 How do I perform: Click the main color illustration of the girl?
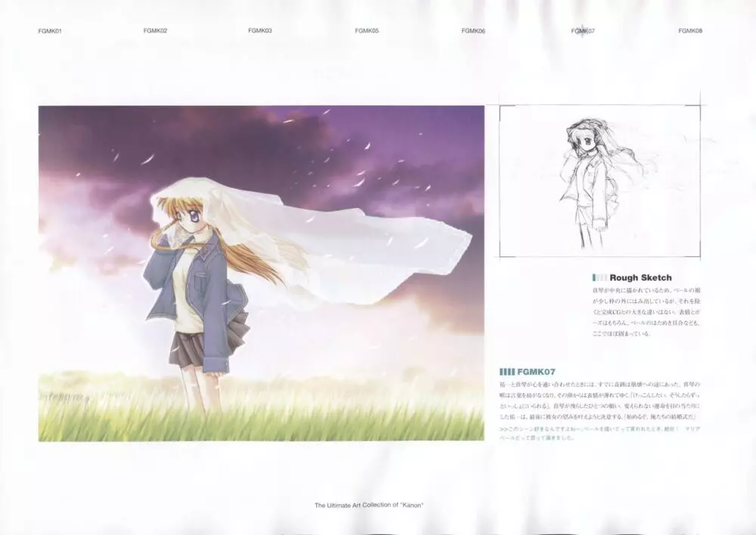click(261, 272)
